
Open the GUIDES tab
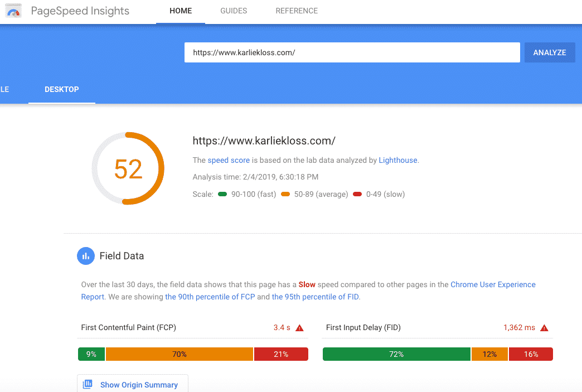[234, 11]
